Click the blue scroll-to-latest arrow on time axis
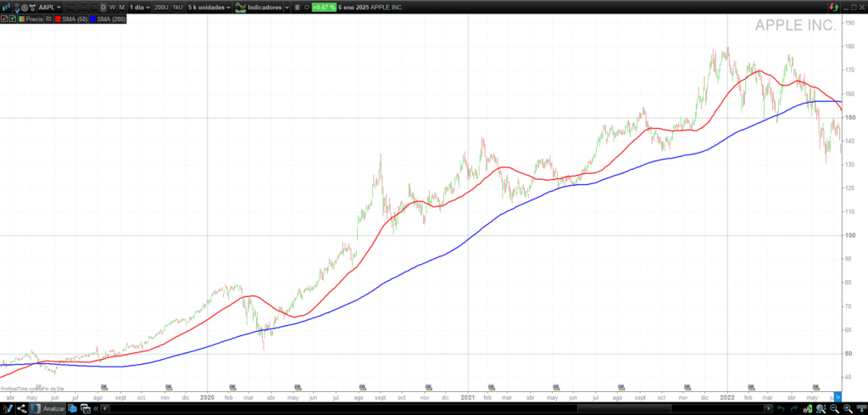 [837, 396]
